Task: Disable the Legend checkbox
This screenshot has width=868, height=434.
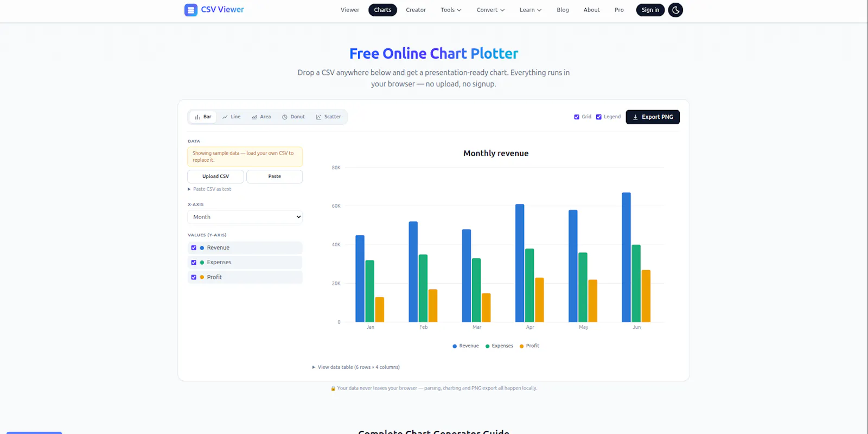Action: 599,117
